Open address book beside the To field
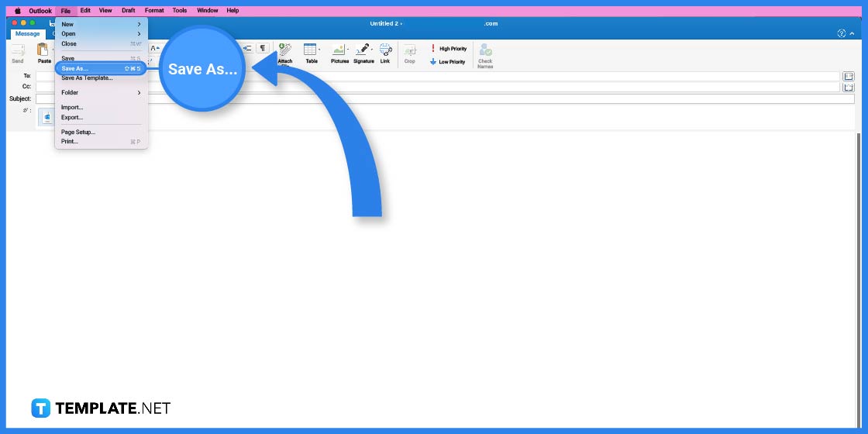 (x=849, y=76)
